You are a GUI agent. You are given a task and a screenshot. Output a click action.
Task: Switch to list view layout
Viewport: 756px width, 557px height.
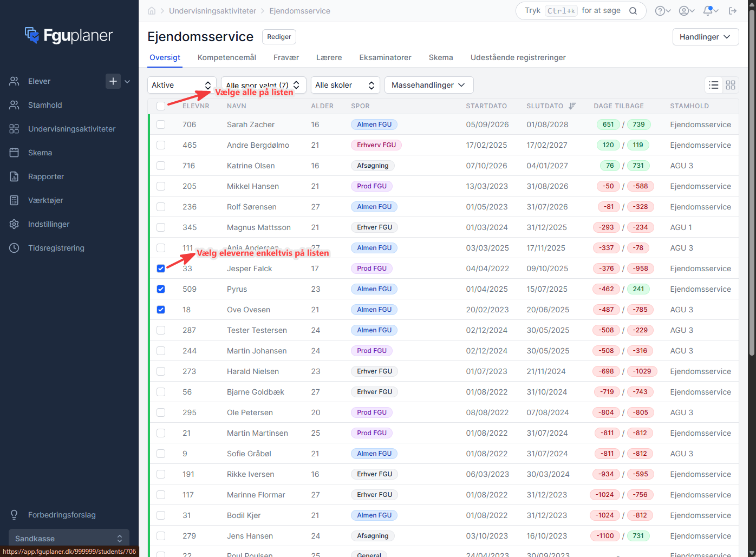(x=714, y=85)
